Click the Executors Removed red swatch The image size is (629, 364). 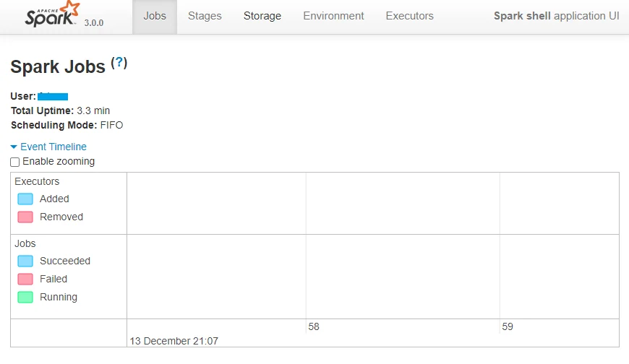click(x=25, y=217)
